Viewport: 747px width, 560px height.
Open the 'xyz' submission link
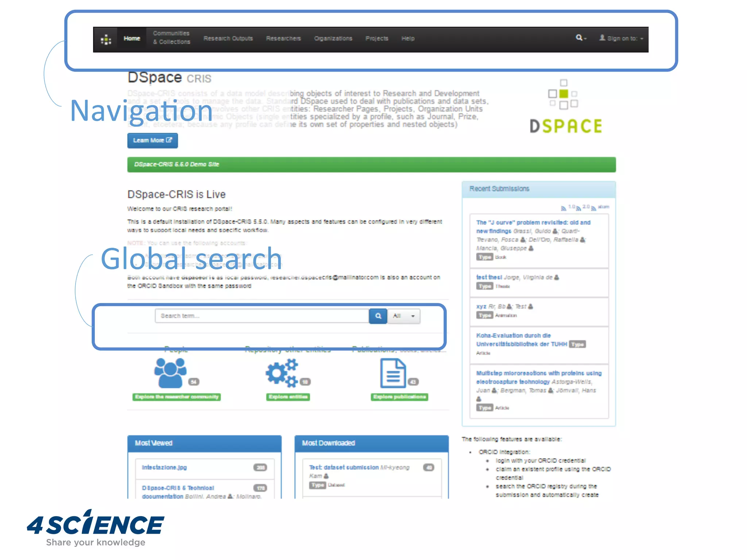pos(481,307)
